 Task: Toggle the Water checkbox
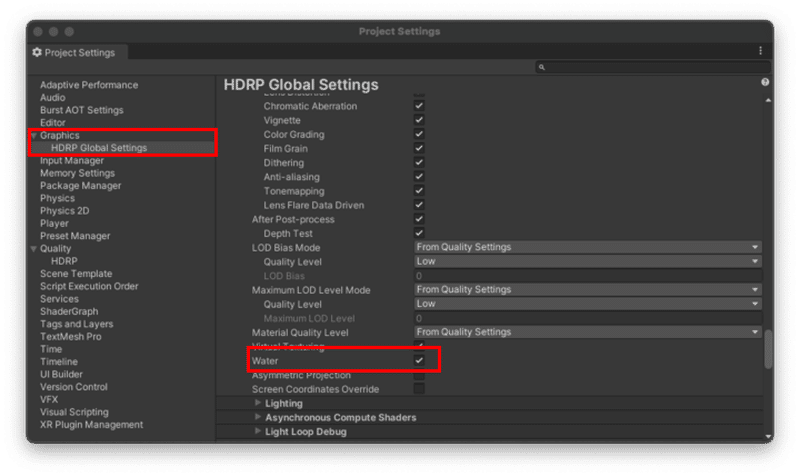(x=419, y=360)
